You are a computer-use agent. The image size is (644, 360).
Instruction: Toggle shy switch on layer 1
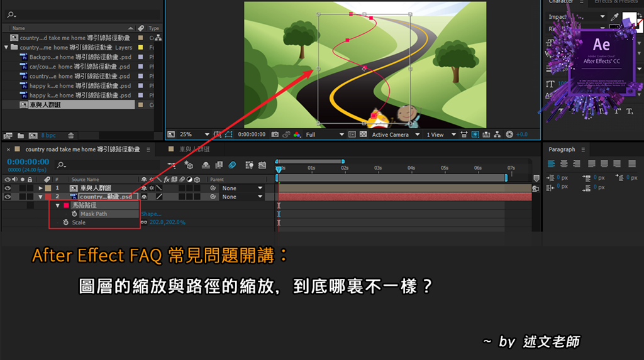point(144,188)
